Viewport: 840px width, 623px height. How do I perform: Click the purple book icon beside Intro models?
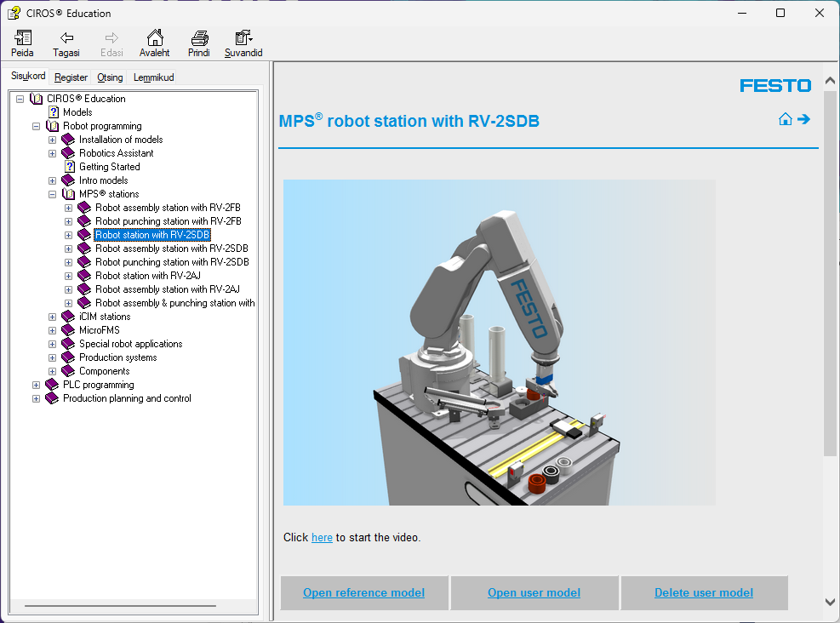tap(68, 180)
